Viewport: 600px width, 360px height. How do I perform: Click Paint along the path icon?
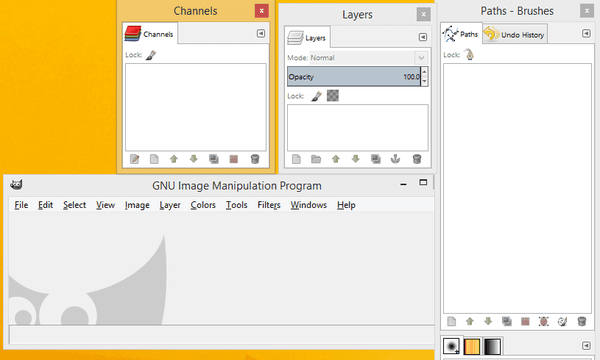[x=562, y=321]
